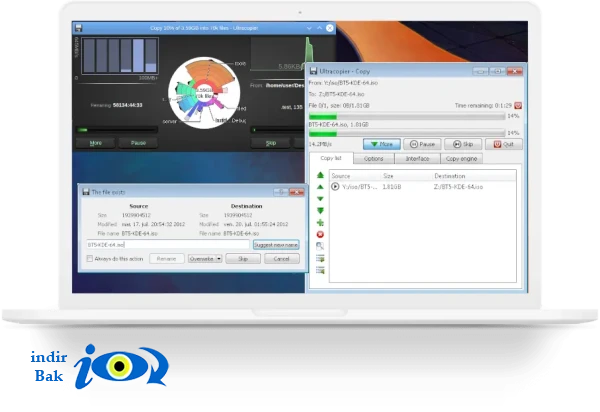Click the Z:/BT5-KDE-64.iso destination cell
Image resolution: width=600 pixels, height=412 pixels.
pos(458,187)
